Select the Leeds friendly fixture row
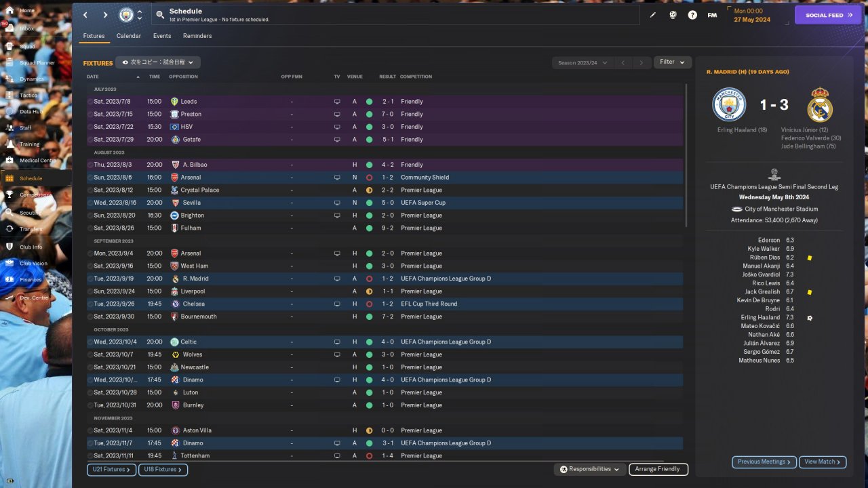Viewport: 868px width, 488px height. point(384,102)
